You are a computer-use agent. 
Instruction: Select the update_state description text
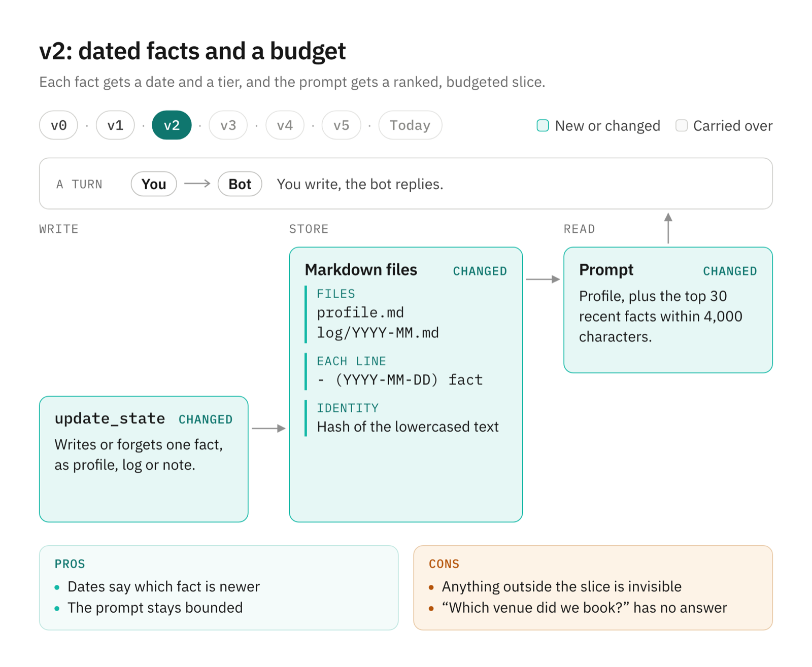[139, 455]
